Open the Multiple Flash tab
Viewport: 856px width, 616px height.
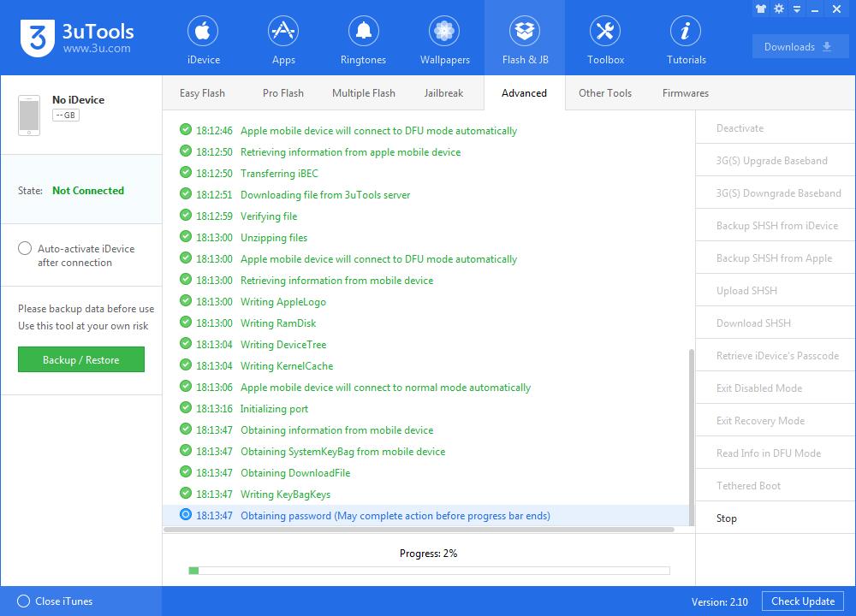(364, 93)
